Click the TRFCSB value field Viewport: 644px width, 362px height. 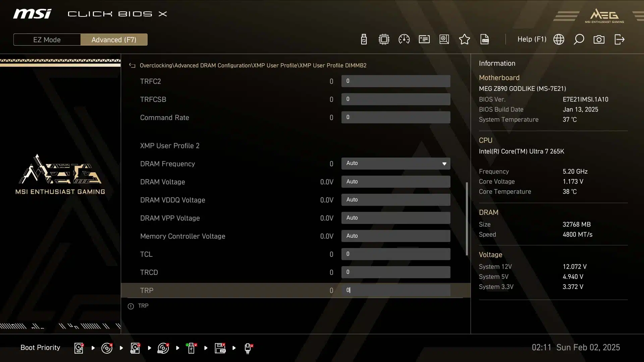[396, 99]
